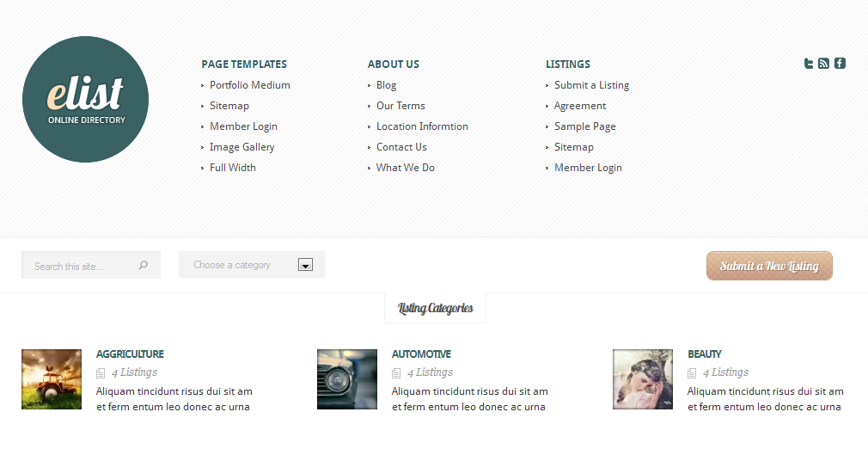Open the Facebook social icon
Image resolution: width=868 pixels, height=449 pixels.
click(x=840, y=63)
